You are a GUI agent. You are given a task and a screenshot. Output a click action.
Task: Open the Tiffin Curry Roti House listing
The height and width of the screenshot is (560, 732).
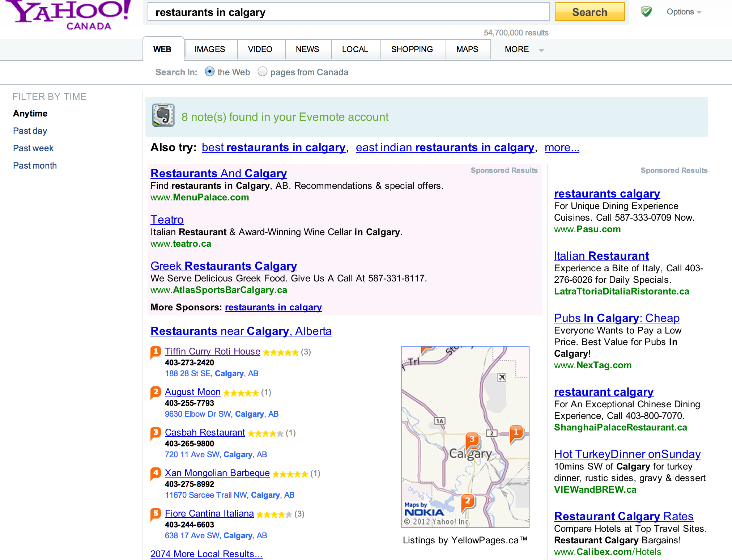[x=213, y=351]
